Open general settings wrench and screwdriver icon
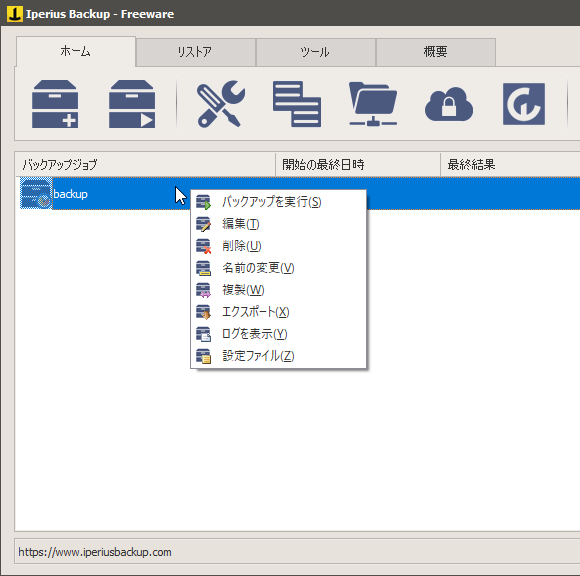 (x=221, y=104)
